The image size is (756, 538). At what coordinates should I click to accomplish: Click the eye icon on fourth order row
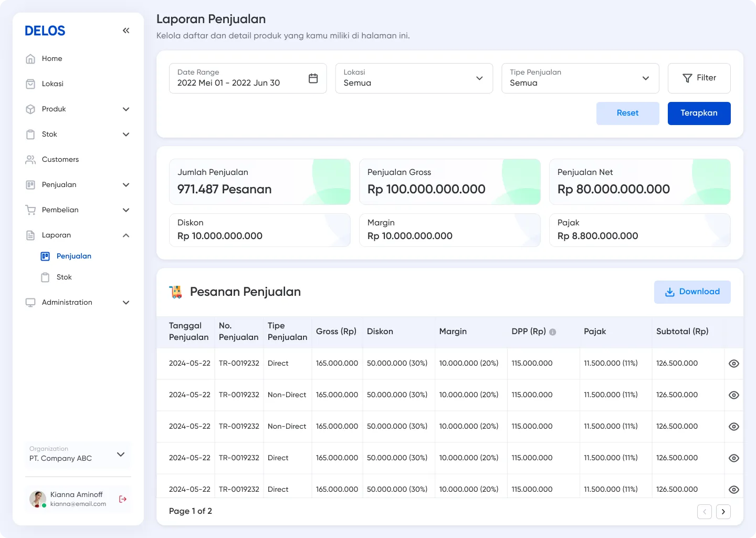click(x=734, y=458)
